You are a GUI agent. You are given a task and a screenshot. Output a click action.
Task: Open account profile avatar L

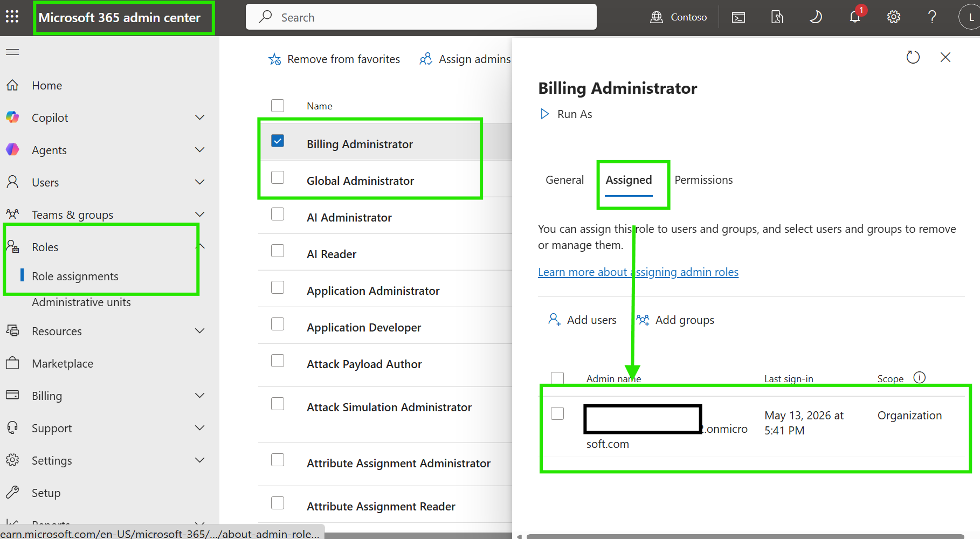[x=970, y=17]
